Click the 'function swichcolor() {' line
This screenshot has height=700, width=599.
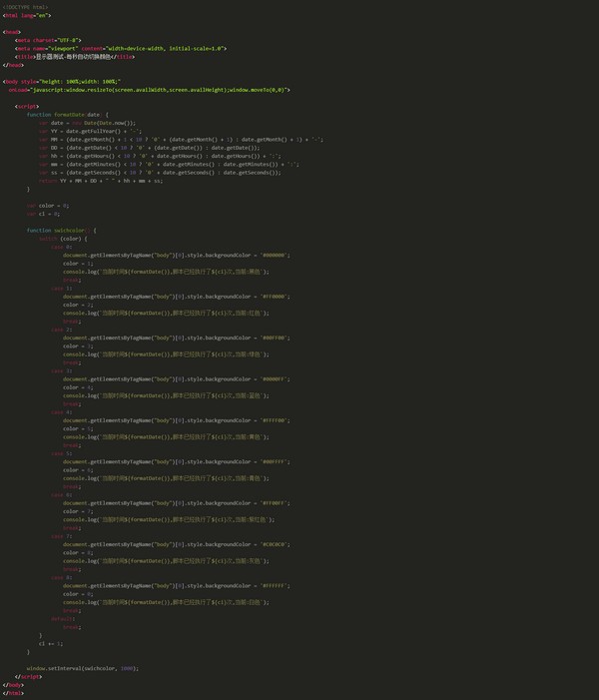62,231
